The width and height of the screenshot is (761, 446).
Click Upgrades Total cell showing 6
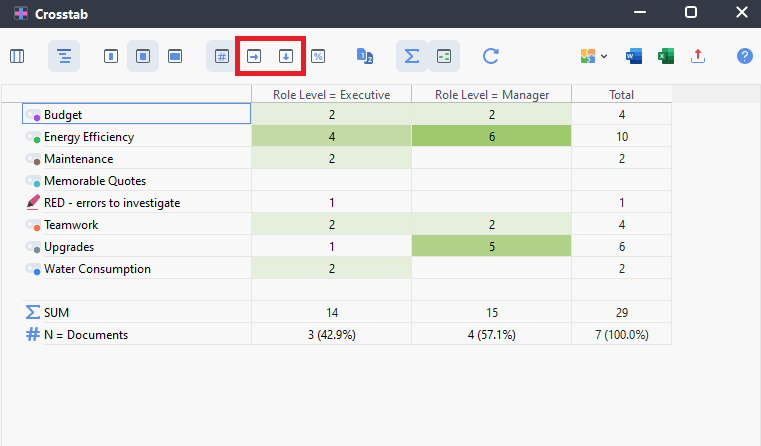click(622, 247)
